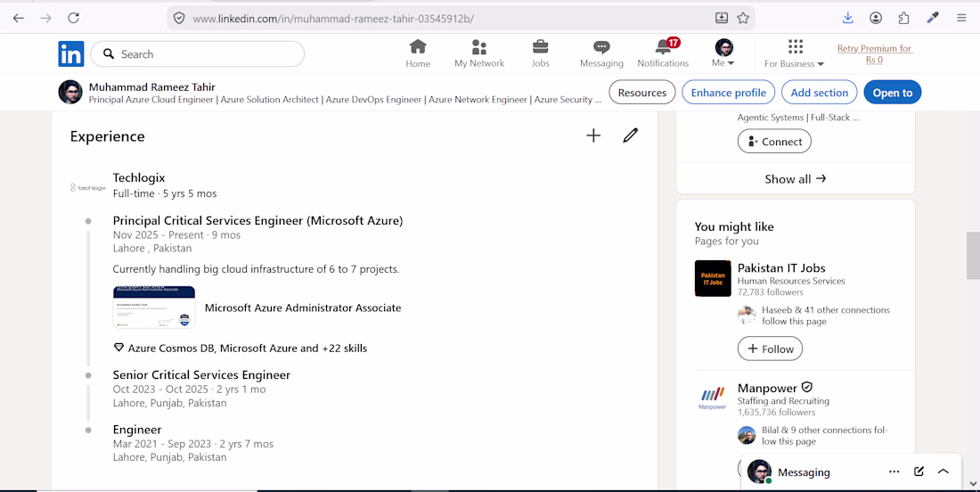Screen dimensions: 980x492
Task: Click scrollbar down arrow
Action: click(x=973, y=483)
